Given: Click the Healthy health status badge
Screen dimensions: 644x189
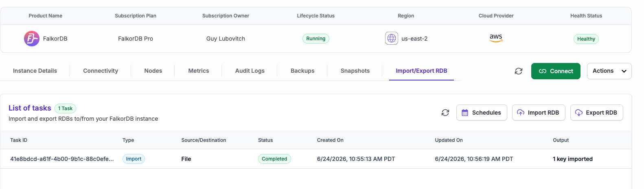Looking at the screenshot, I should [586, 39].
